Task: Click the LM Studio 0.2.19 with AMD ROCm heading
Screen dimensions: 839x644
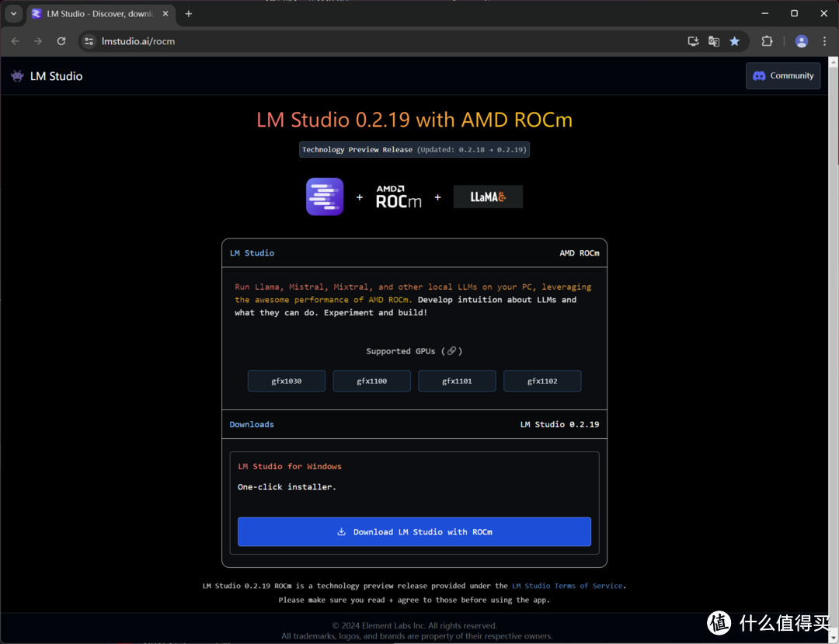Action: pyautogui.click(x=414, y=120)
